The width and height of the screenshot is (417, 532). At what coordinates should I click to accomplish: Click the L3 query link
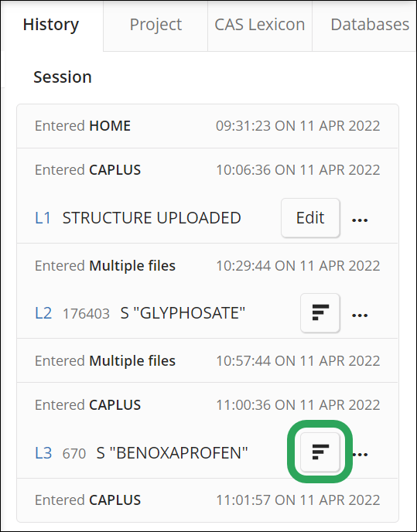click(x=43, y=453)
